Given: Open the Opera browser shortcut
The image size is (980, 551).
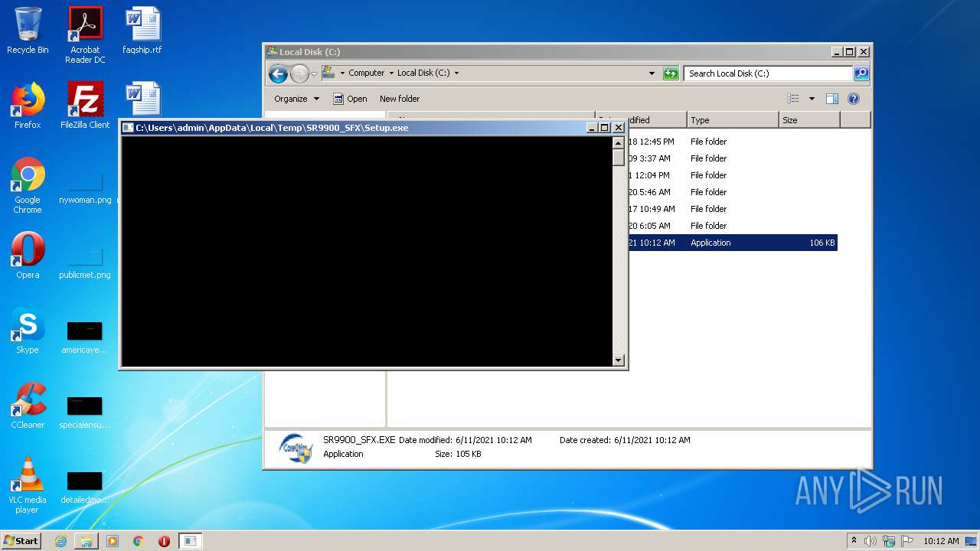Looking at the screenshot, I should pos(28,256).
